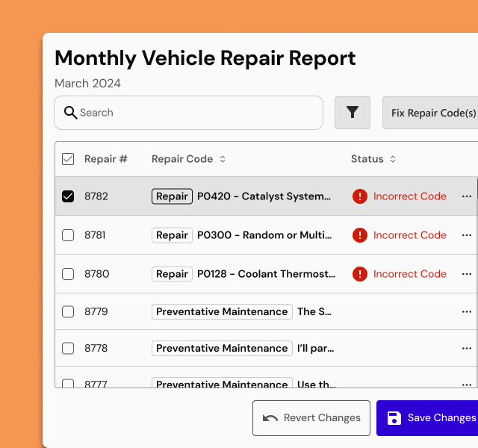The height and width of the screenshot is (448, 478).
Task: Click the Repair # column header
Action: (106, 159)
